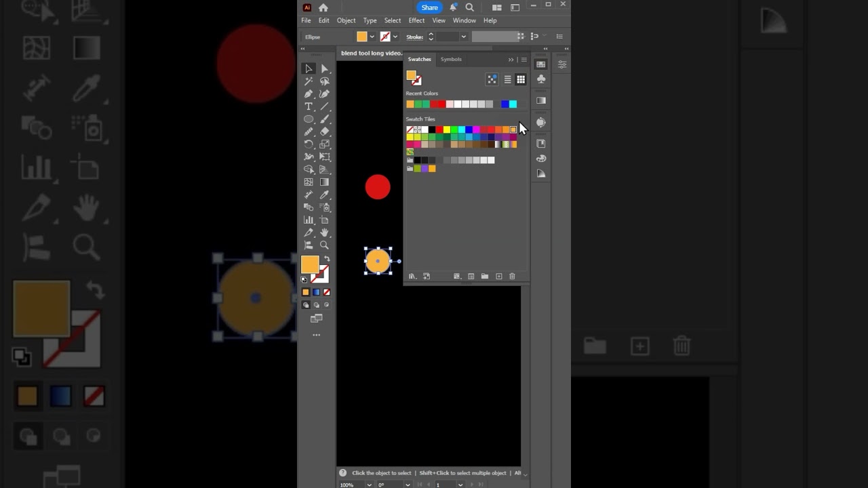Viewport: 868px width, 488px height.
Task: Open the Window menu
Action: tap(465, 20)
